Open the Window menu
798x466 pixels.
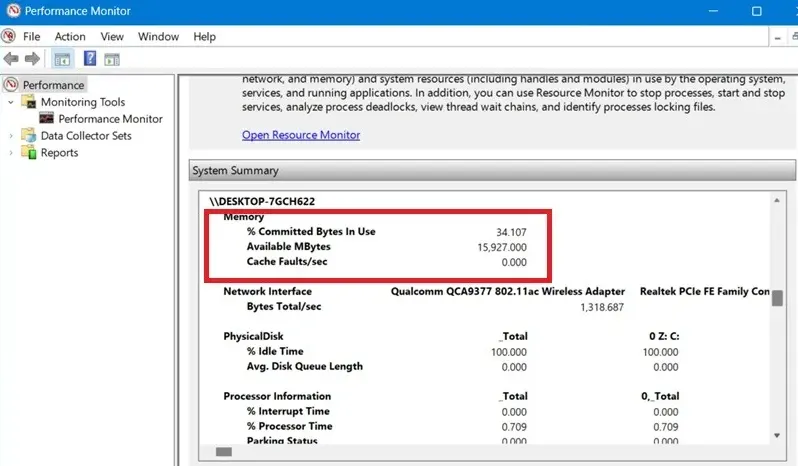158,37
